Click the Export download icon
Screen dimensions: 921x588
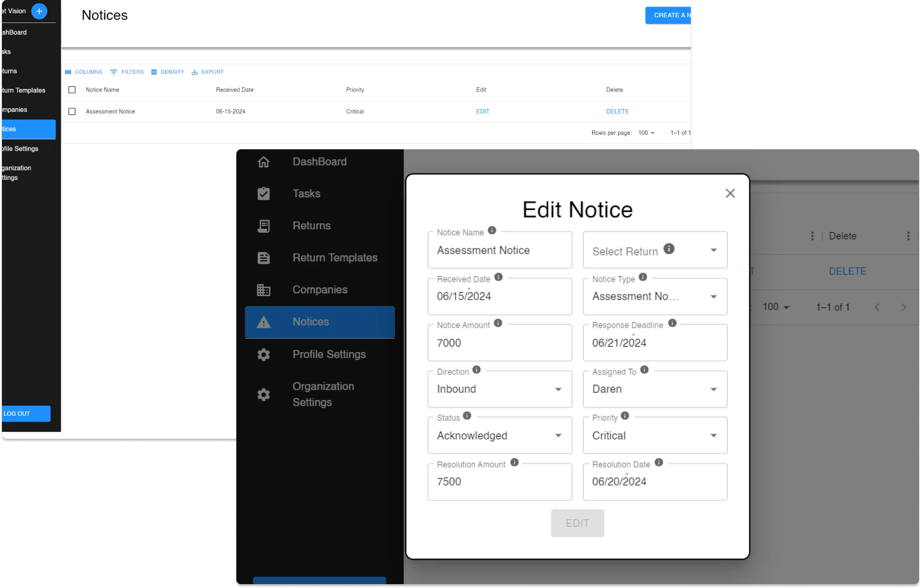pos(195,72)
